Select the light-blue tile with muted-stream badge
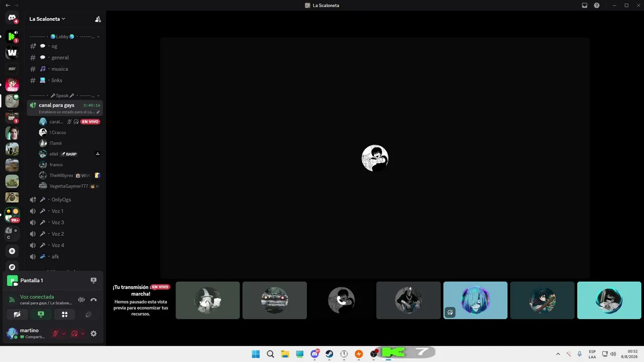The image size is (644, 362). coord(475,300)
